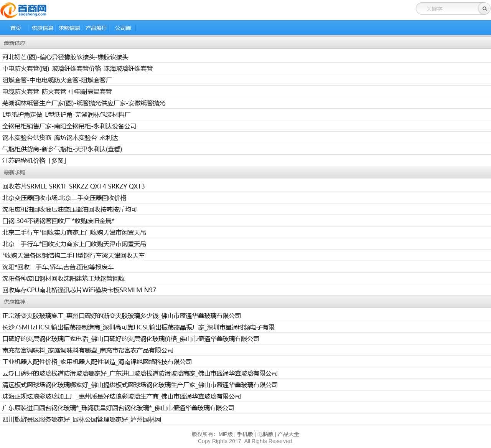Open 电缆防火套管-防火套管 listing
This screenshot has height=448, width=491.
(57, 91)
